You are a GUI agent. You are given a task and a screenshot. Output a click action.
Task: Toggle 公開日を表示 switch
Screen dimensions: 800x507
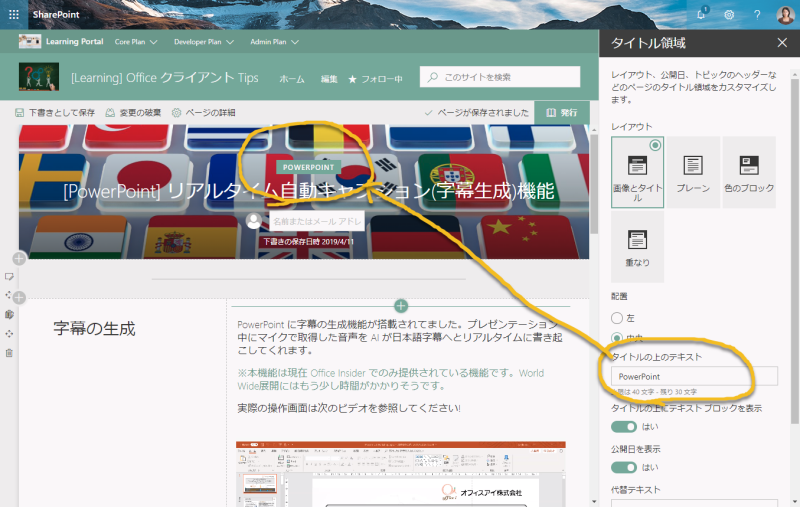[624, 467]
